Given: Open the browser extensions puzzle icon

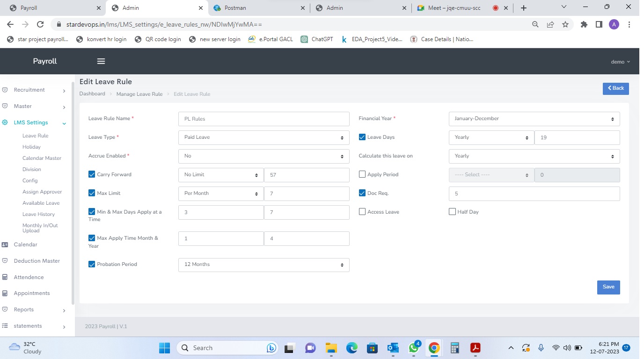Looking at the screenshot, I should tap(584, 24).
